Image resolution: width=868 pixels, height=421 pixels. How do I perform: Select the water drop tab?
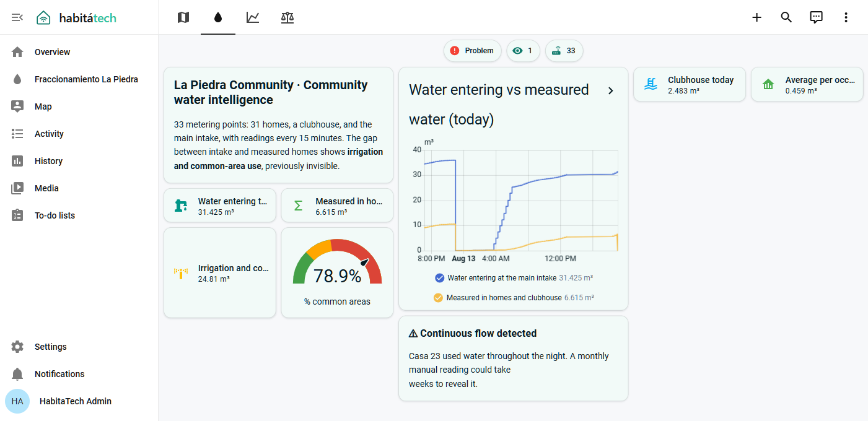pos(218,17)
